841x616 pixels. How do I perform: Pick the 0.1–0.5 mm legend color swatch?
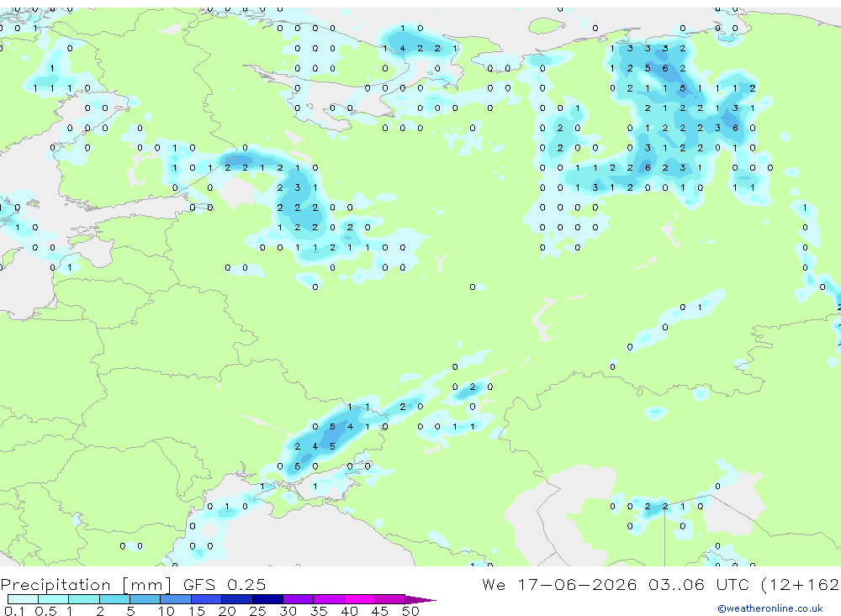point(23,599)
